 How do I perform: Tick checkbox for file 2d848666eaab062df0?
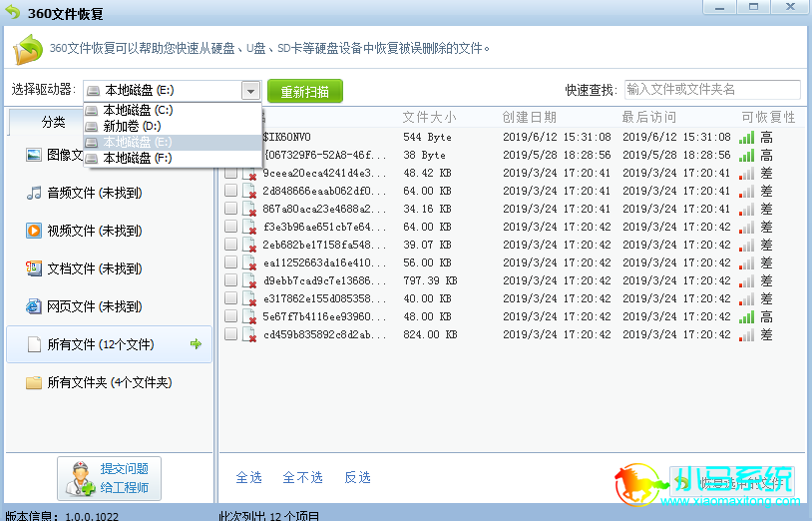231,191
